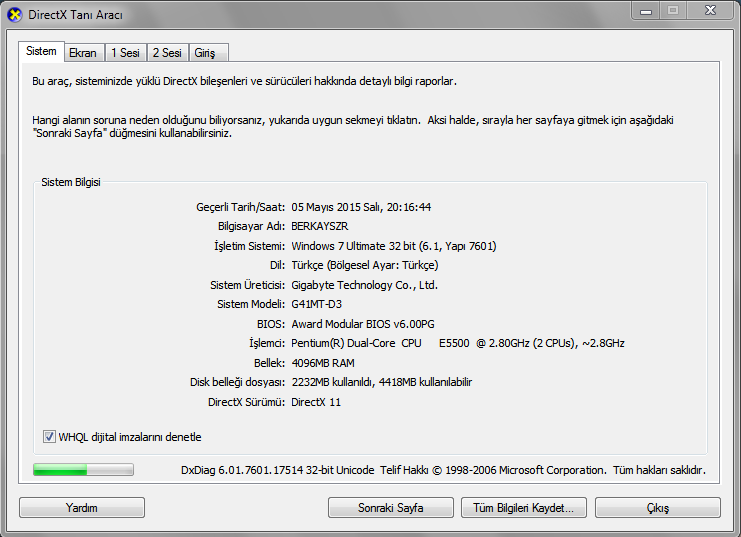Select Award Modular BIOS v6.00PG text
This screenshot has width=741, height=537.
click(363, 324)
